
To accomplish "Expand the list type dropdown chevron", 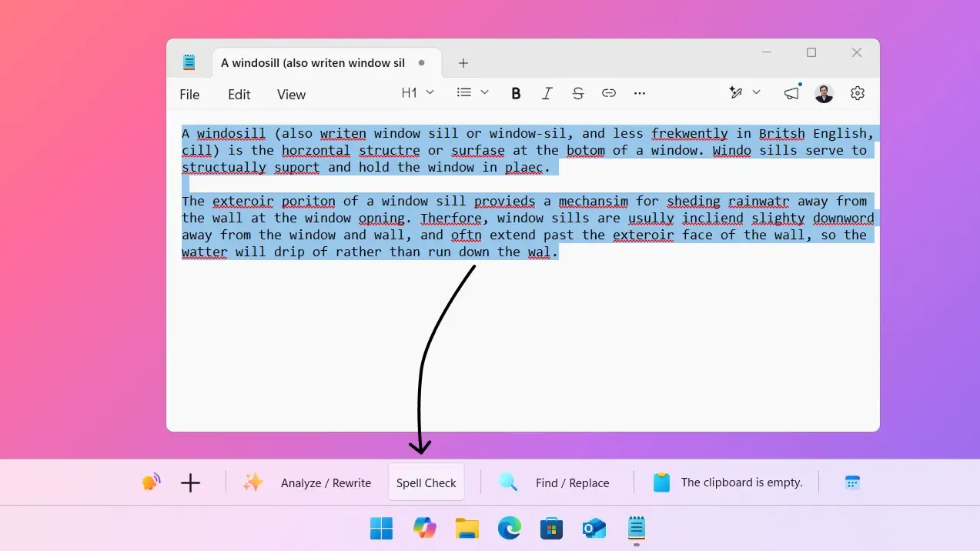I will [x=484, y=92].
